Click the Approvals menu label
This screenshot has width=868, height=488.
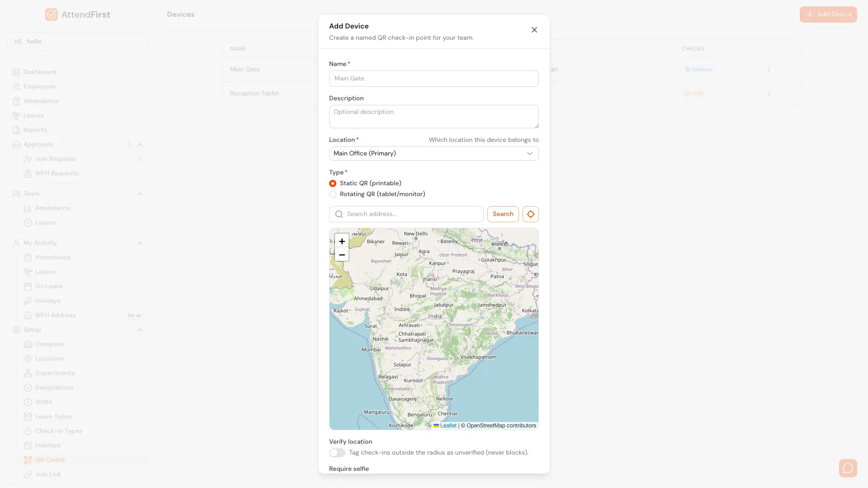[x=38, y=145]
